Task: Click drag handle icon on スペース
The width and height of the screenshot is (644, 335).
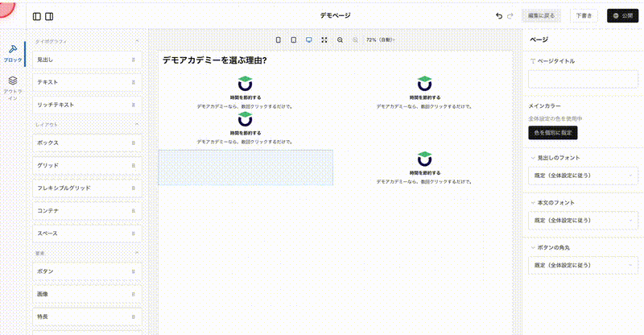Action: [x=133, y=233]
